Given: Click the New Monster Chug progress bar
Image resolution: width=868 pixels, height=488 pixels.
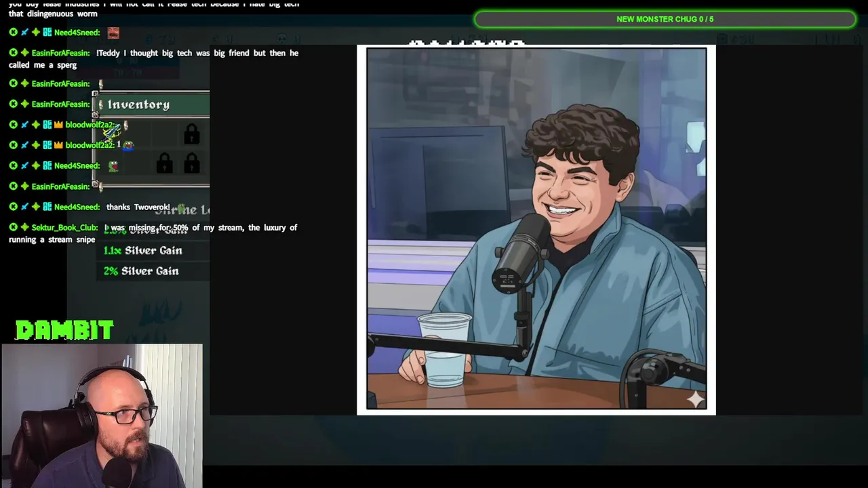Looking at the screenshot, I should (x=665, y=19).
